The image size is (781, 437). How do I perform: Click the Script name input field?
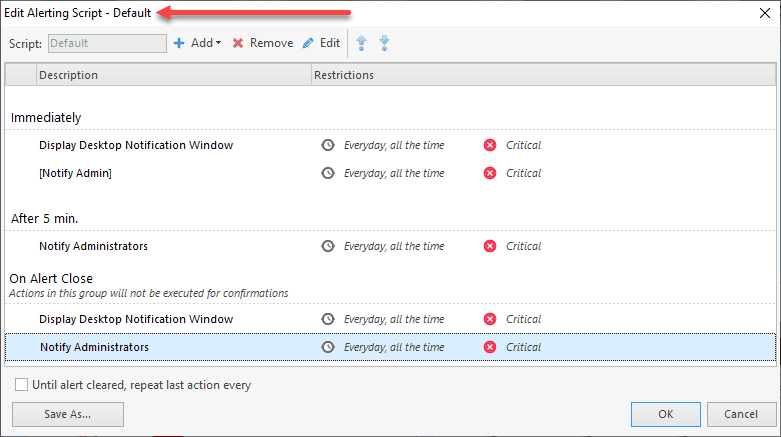(x=107, y=43)
